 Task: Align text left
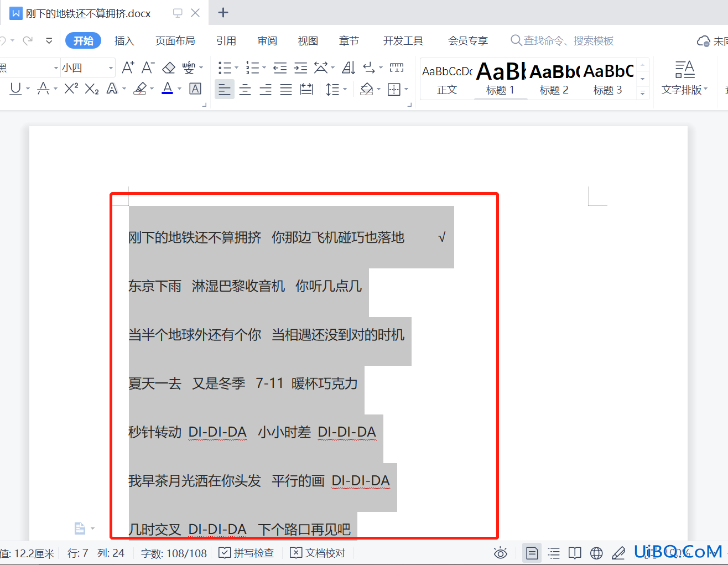click(224, 89)
